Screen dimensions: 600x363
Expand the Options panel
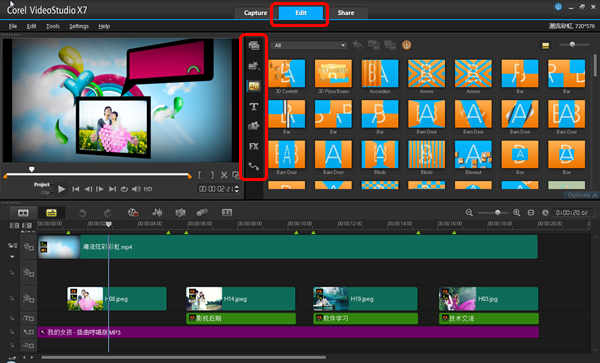(582, 195)
